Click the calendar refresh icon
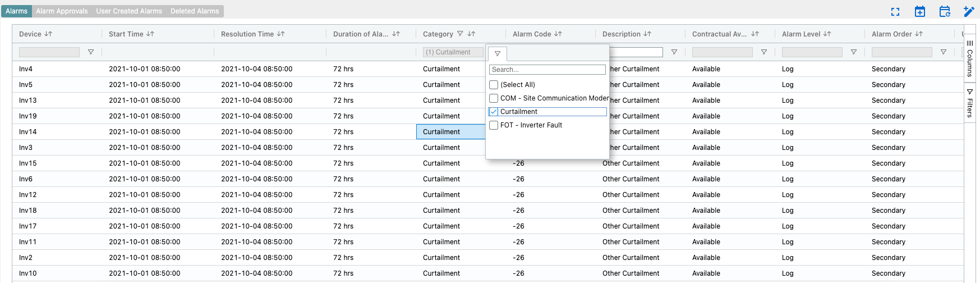The width and height of the screenshot is (980, 283). pos(945,12)
